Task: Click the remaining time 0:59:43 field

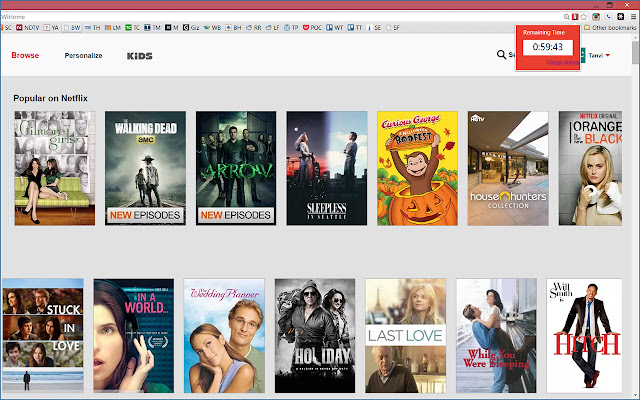Action: pos(548,47)
